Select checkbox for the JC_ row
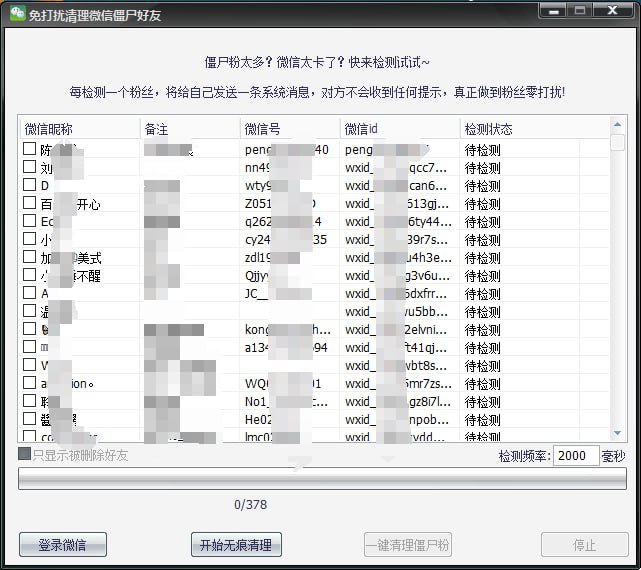Screen dimensions: 641x570 coord(29,293)
